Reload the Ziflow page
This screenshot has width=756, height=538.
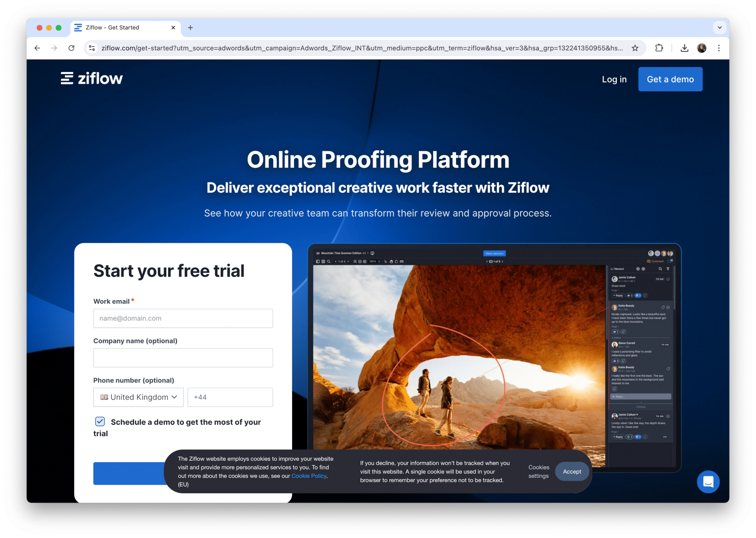(x=71, y=48)
